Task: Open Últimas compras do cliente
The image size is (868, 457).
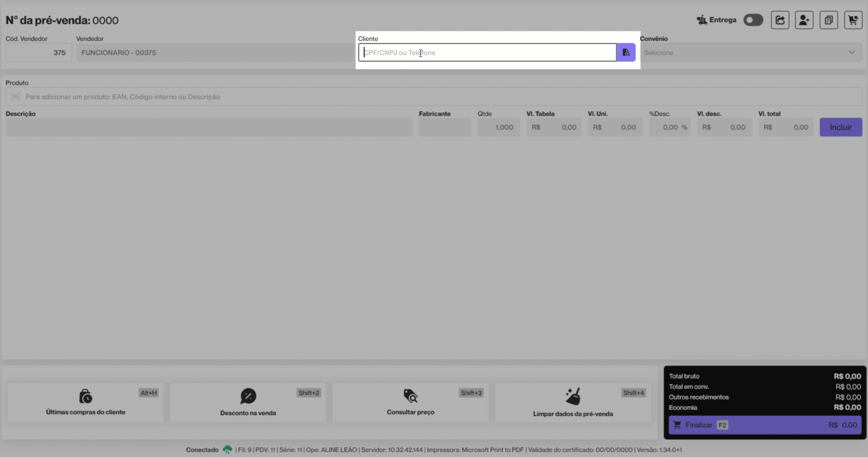Action: pyautogui.click(x=85, y=403)
